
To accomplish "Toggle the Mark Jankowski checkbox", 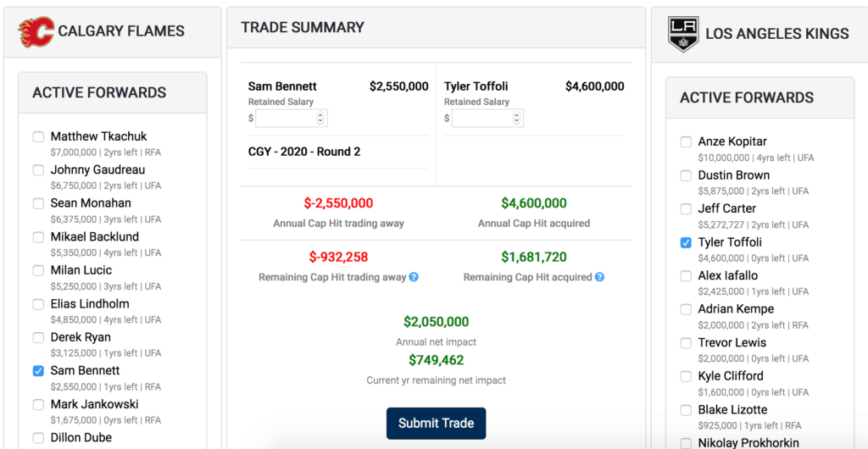I will coord(38,405).
